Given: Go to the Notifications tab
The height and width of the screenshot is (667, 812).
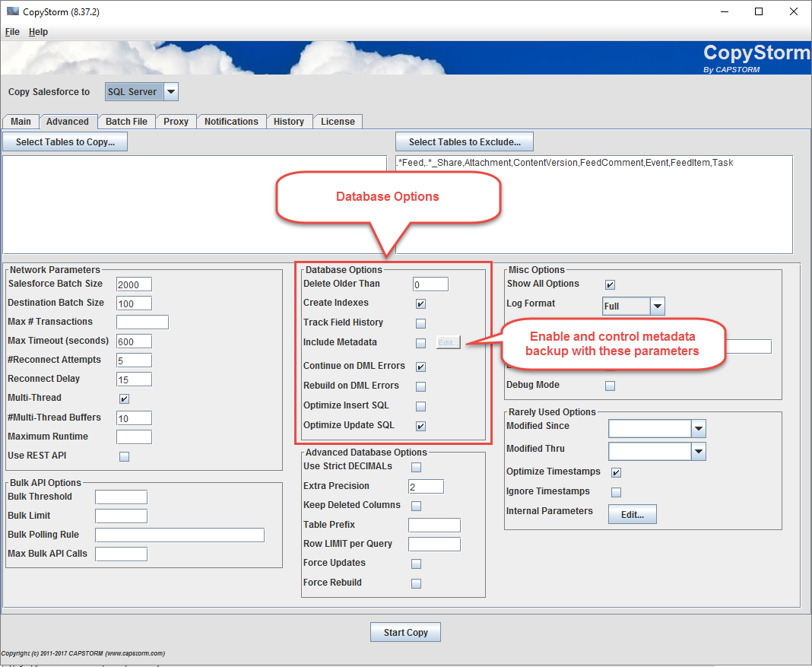Looking at the screenshot, I should (x=231, y=122).
